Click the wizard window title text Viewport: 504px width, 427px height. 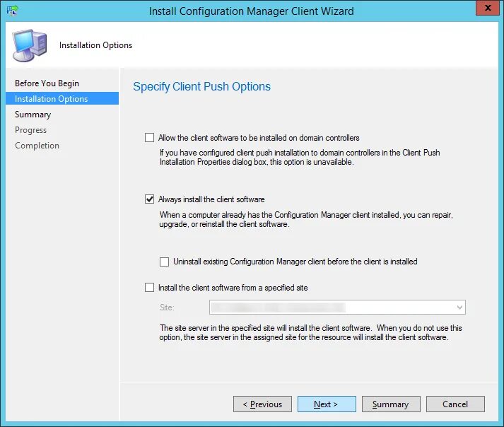tap(252, 11)
